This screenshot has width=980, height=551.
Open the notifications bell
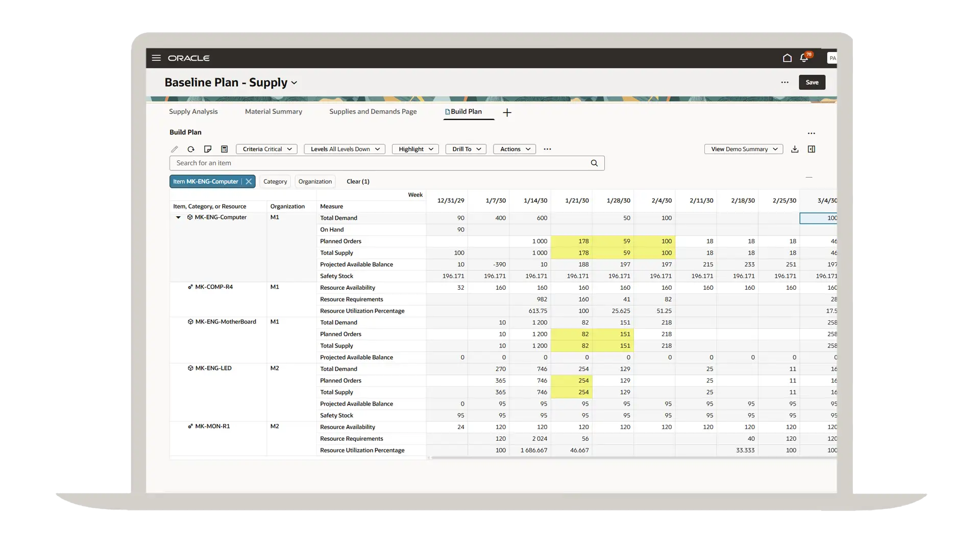pos(804,58)
